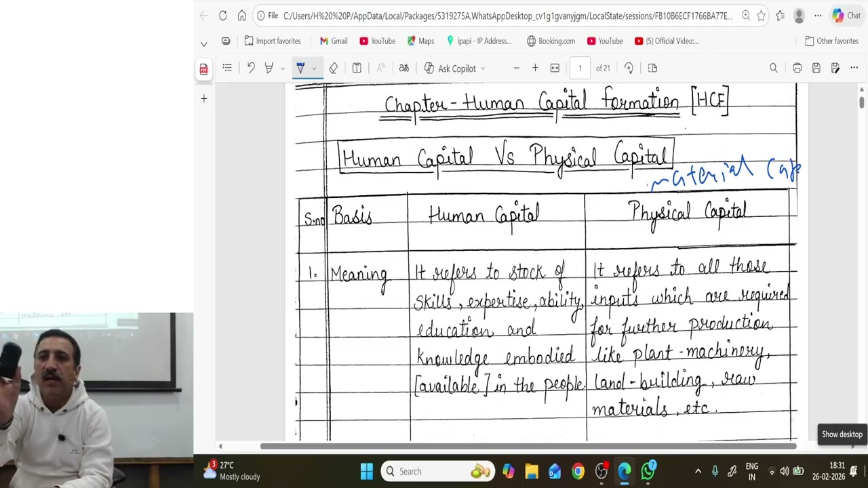The image size is (868, 488).
Task: Zoom in the PDF with plus
Action: pyautogui.click(x=535, y=68)
